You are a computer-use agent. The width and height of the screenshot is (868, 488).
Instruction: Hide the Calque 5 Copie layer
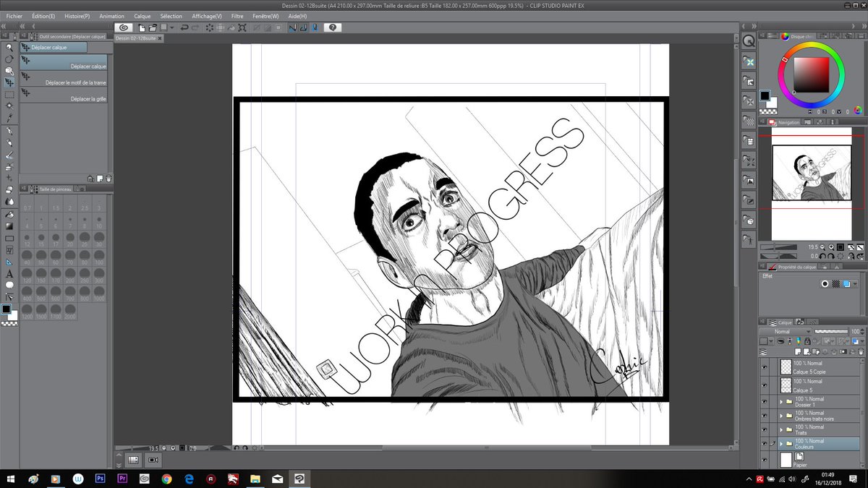tap(764, 366)
